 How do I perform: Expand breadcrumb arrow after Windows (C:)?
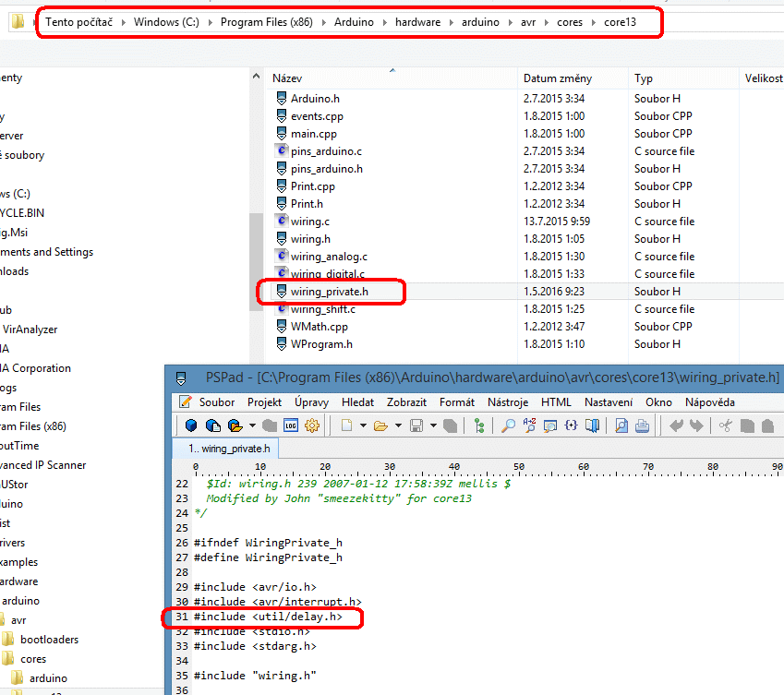[x=210, y=22]
